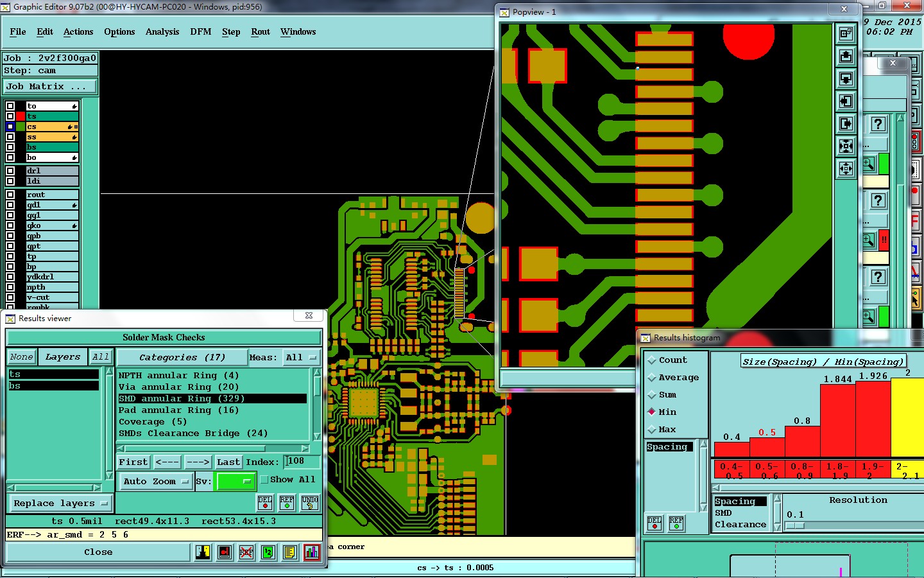Open the Auto Zoom dropdown

[157, 481]
